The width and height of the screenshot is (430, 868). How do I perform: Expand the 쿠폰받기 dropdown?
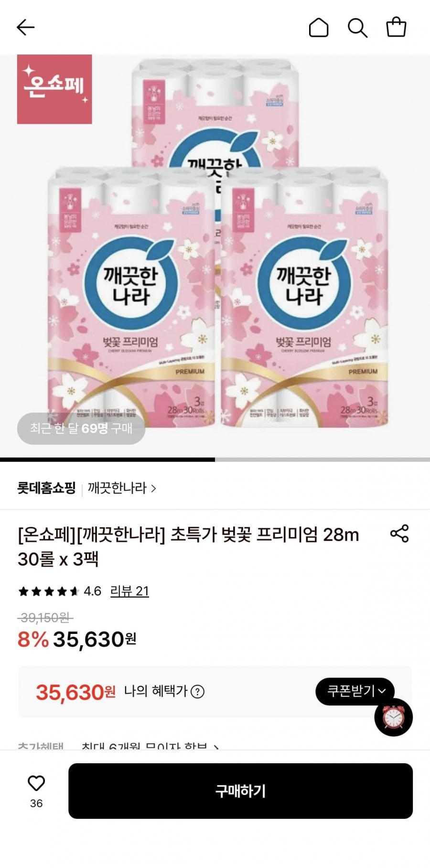coord(355,691)
